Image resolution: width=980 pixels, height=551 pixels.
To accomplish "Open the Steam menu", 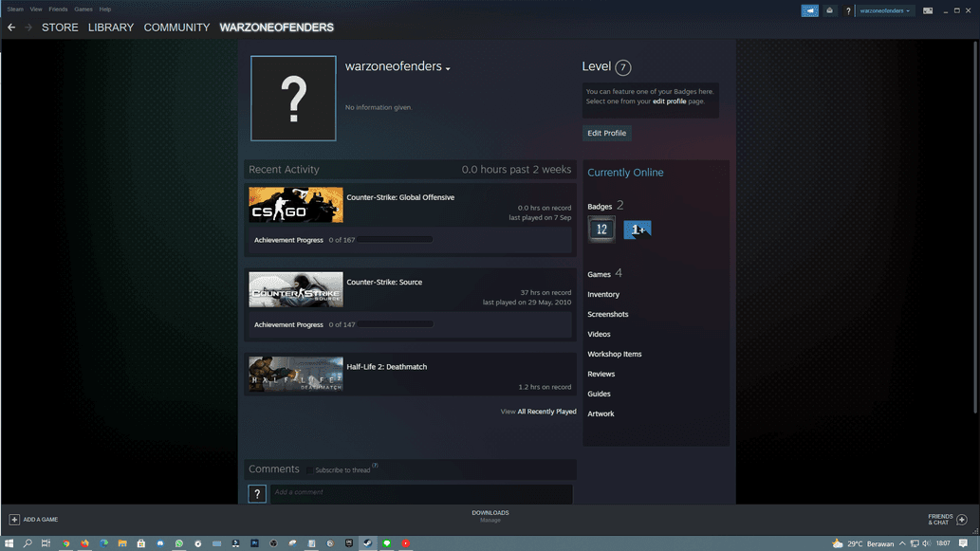I will pos(15,9).
